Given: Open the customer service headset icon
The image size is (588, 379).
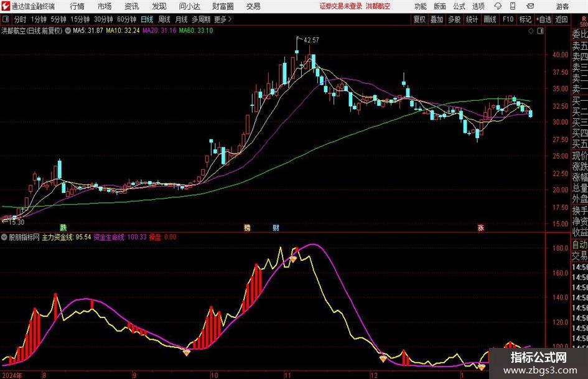Looking at the screenshot, I should [498, 6].
